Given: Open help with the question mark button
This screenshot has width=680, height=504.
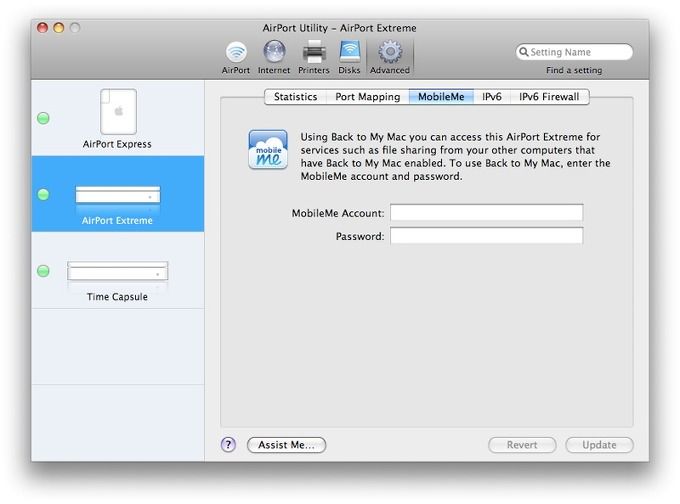Looking at the screenshot, I should click(229, 445).
